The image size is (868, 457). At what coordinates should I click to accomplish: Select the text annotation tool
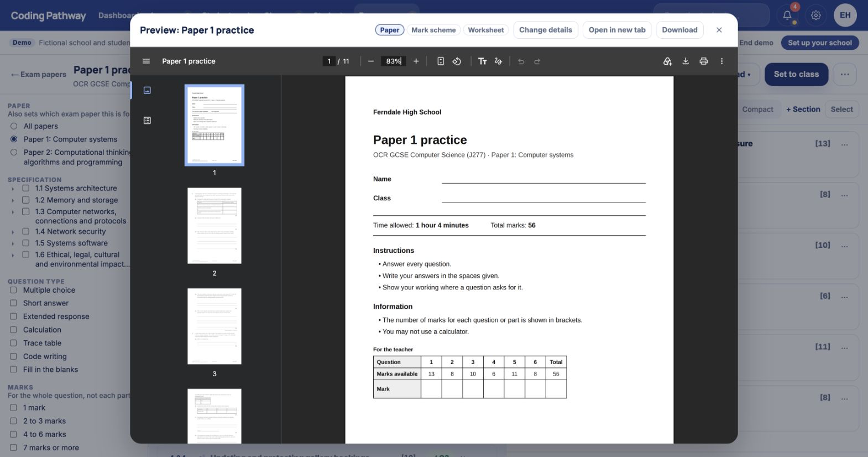[x=483, y=61]
